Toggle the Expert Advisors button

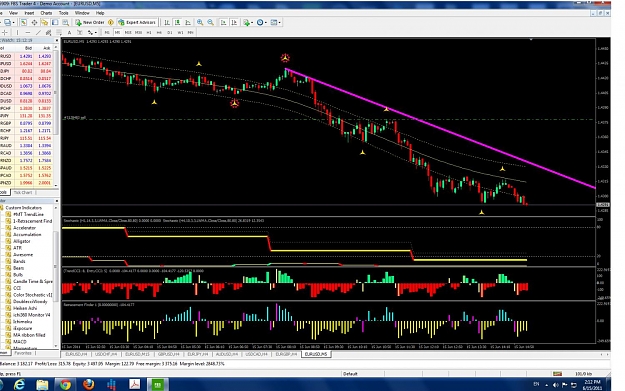pyautogui.click(x=137, y=22)
